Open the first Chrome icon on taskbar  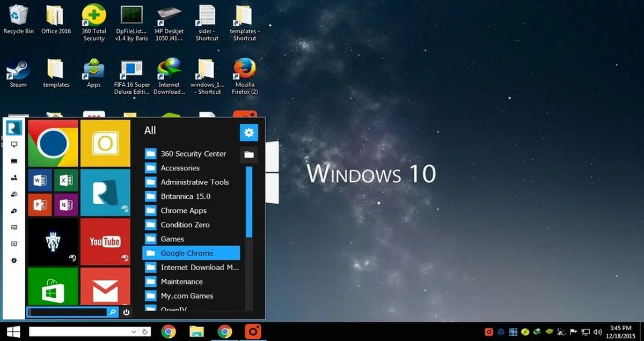click(x=169, y=332)
